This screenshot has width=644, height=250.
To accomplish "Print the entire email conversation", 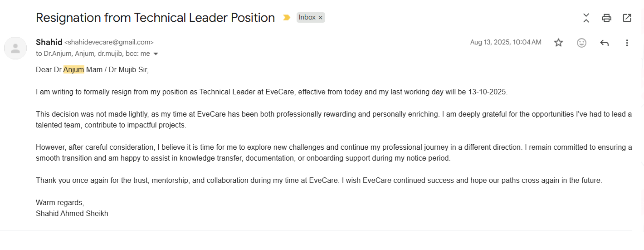I will tap(606, 18).
